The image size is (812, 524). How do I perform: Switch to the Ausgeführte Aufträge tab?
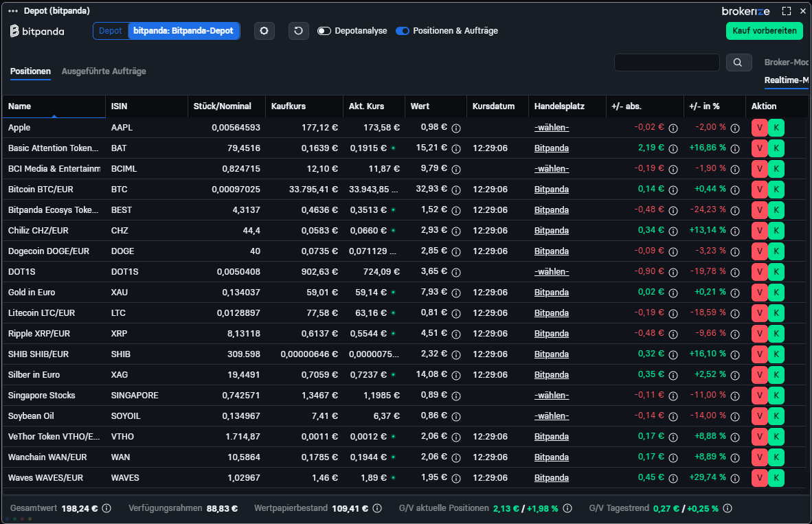click(104, 71)
